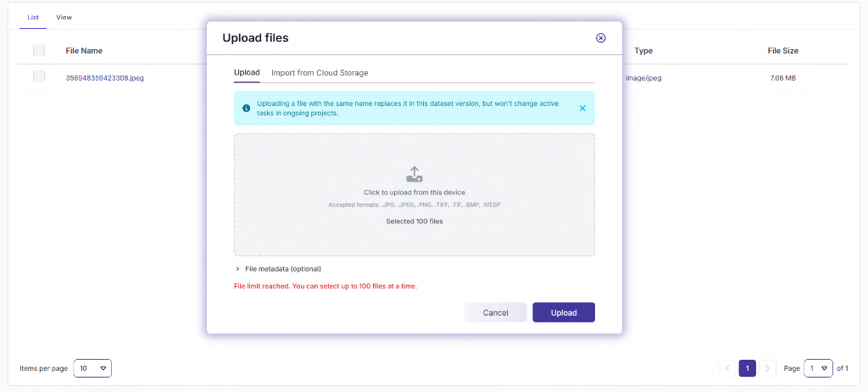Open the View tab
Image resolution: width=868 pixels, height=392 pixels.
pos(64,17)
